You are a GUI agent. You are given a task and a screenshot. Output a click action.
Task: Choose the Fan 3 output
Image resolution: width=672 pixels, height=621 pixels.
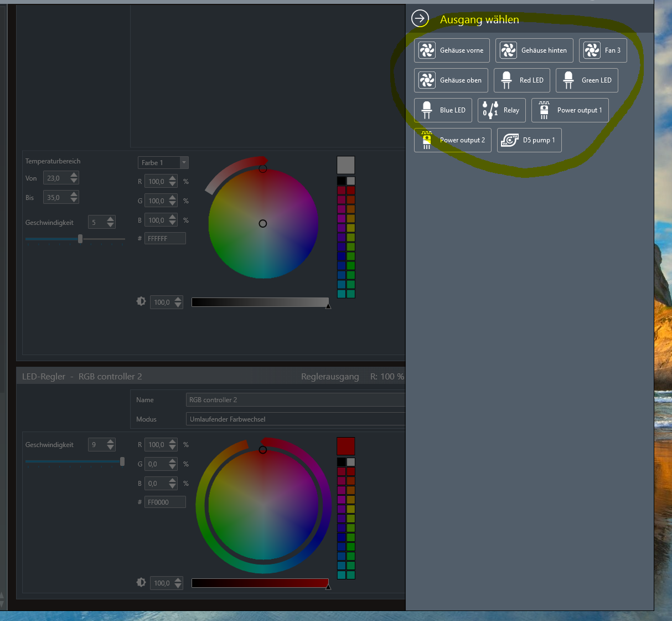coord(602,50)
